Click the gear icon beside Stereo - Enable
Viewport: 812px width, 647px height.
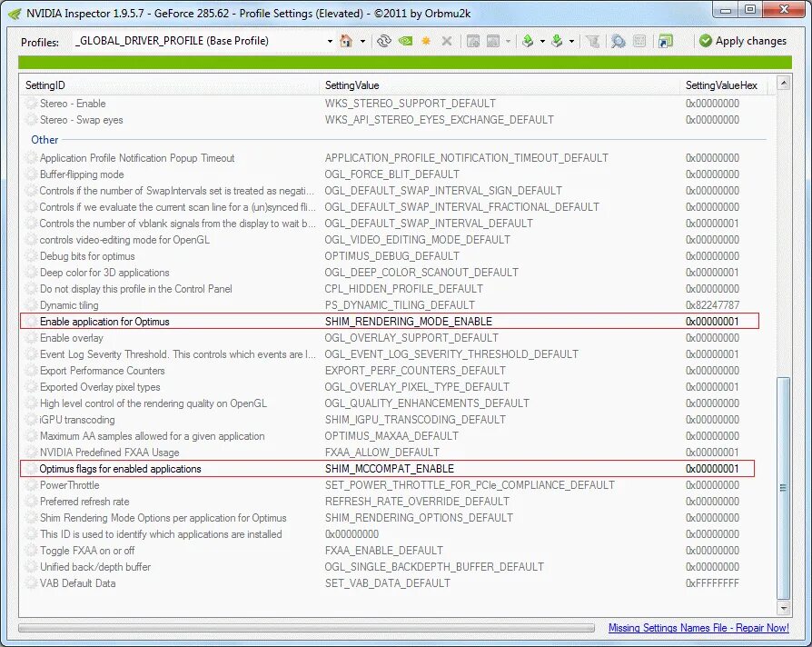(x=31, y=104)
